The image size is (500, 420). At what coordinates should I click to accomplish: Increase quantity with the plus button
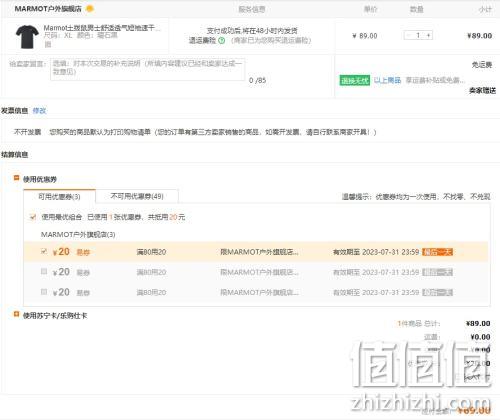pos(428,35)
